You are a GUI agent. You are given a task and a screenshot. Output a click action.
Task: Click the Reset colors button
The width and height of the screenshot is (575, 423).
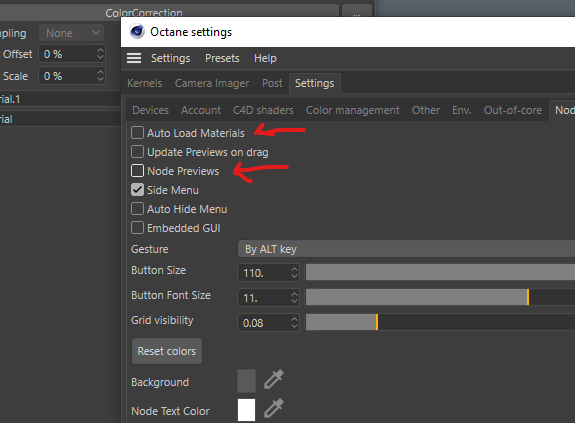tap(167, 351)
